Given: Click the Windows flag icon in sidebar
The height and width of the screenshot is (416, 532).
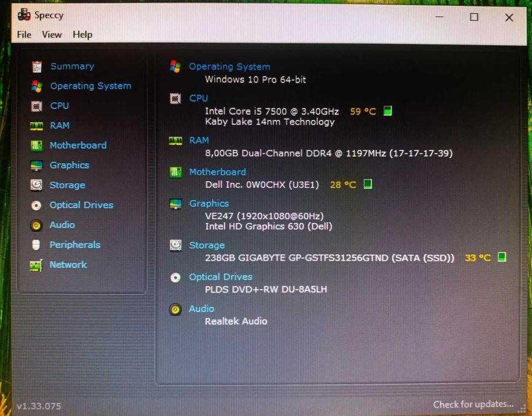Looking at the screenshot, I should click(x=37, y=86).
